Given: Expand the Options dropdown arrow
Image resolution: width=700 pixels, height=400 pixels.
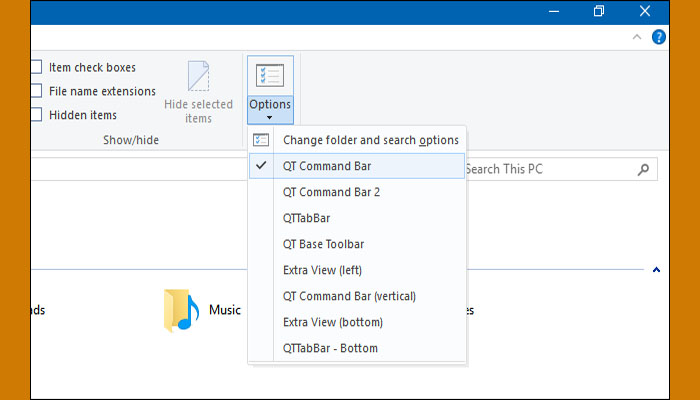Looking at the screenshot, I should (x=270, y=117).
